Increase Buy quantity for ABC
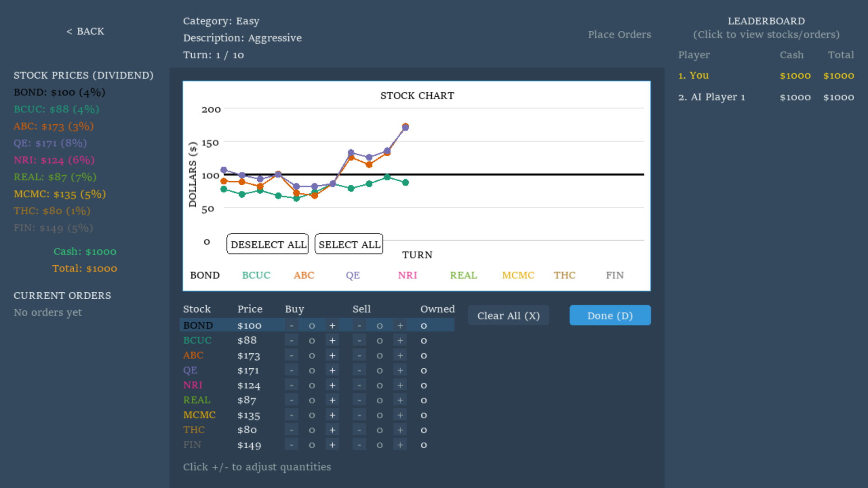 (x=332, y=355)
